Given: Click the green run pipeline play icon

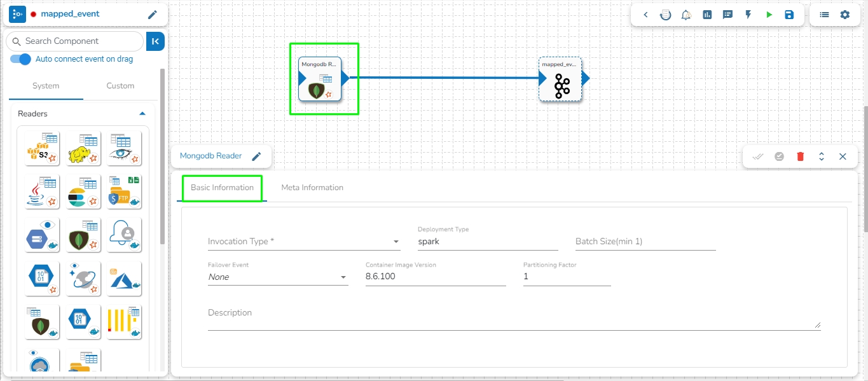Looking at the screenshot, I should pyautogui.click(x=769, y=15).
